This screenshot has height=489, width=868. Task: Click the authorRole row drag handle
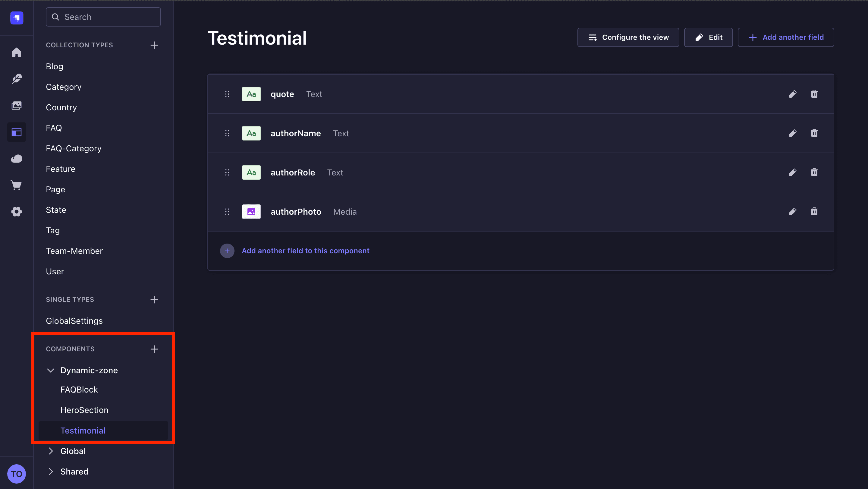pos(227,172)
